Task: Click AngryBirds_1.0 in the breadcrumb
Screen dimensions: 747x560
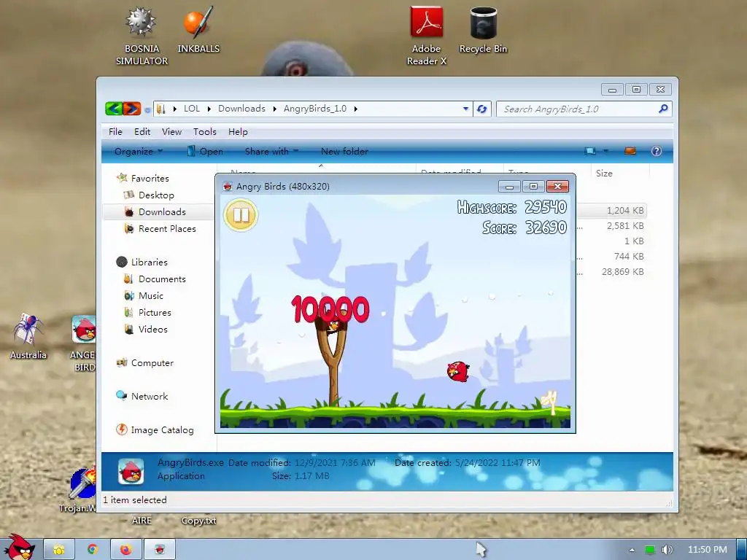Action: click(315, 109)
